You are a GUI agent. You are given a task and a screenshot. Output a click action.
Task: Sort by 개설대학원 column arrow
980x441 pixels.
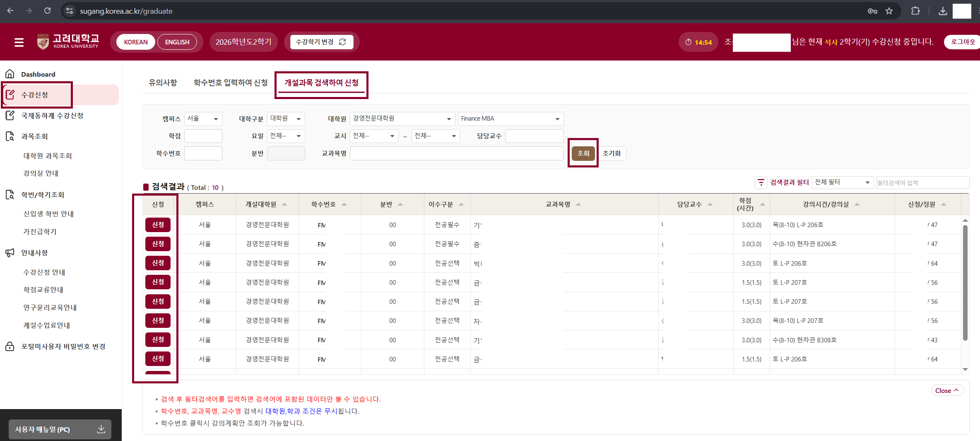click(285, 204)
